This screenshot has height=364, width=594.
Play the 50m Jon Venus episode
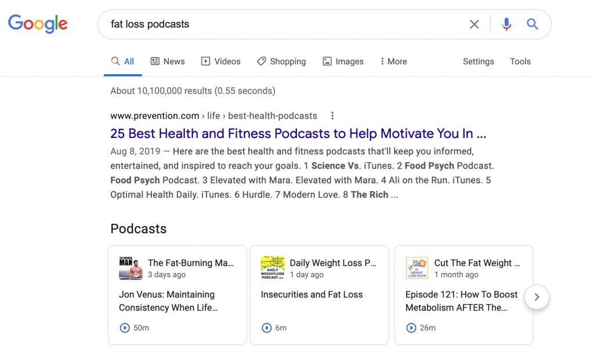pos(125,327)
